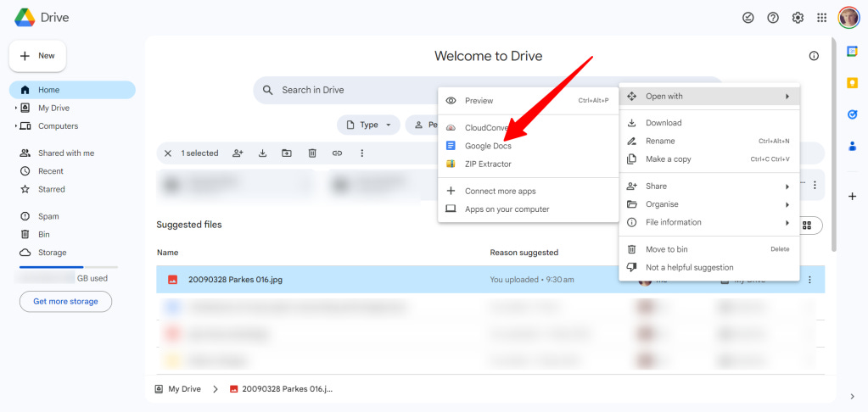The width and height of the screenshot is (868, 412).
Task: Select the 20090328 Parkes 016.jpg file row
Action: [x=490, y=280]
